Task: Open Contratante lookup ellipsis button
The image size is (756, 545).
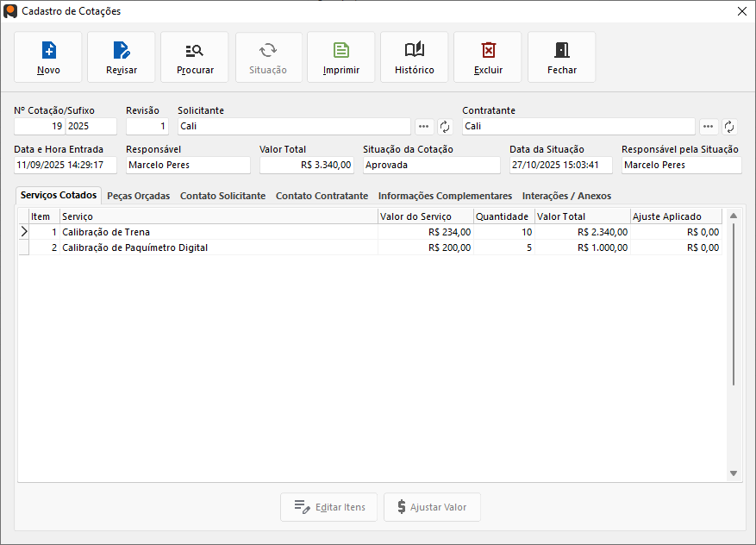Action: click(x=709, y=127)
